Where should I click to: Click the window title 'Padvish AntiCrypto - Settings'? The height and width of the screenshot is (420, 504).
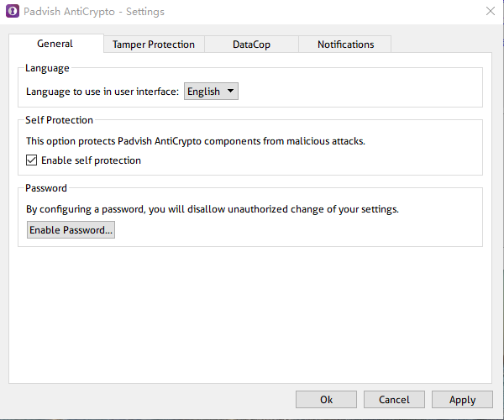tap(94, 12)
